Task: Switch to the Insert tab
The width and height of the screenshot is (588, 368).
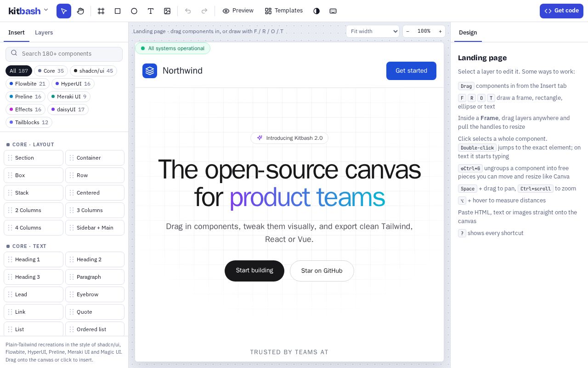Action: tap(17, 33)
